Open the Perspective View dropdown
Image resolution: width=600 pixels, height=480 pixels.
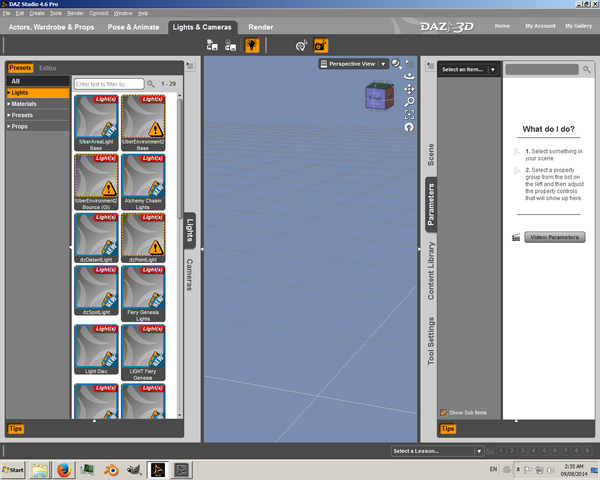tap(353, 64)
